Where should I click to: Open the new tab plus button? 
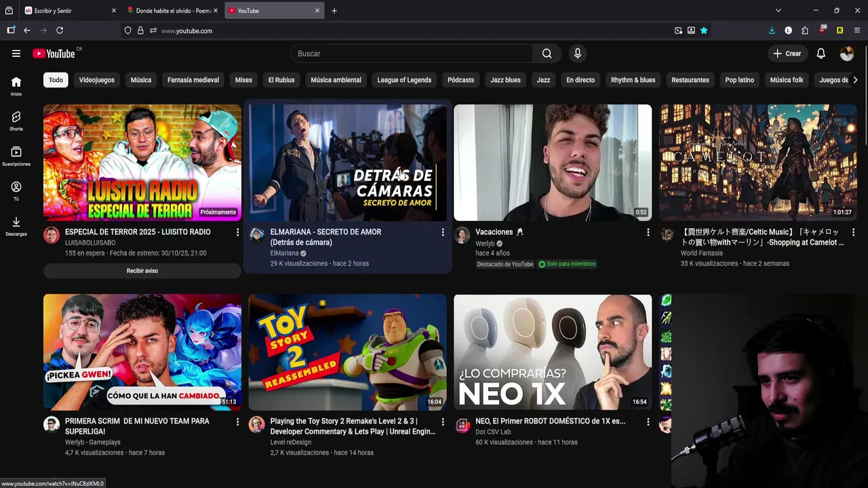coord(334,11)
